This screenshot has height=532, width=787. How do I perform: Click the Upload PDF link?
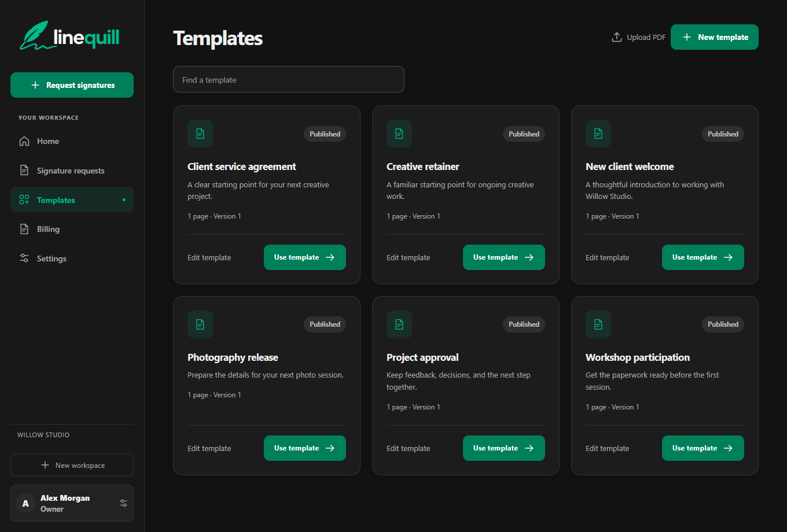(639, 37)
